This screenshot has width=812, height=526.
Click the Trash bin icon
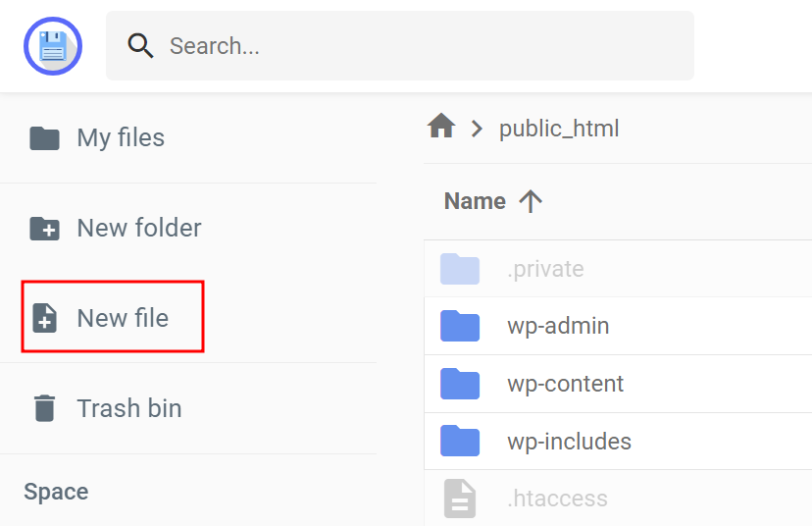click(44, 408)
